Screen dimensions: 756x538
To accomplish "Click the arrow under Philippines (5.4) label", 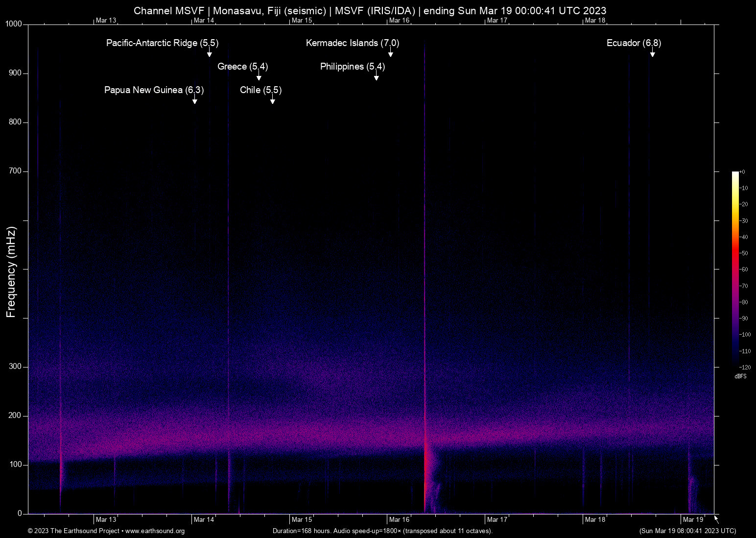I will coord(376,77).
